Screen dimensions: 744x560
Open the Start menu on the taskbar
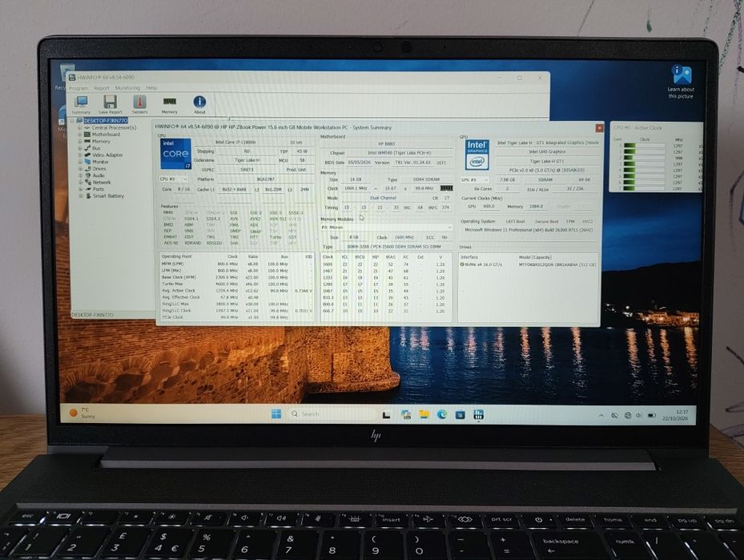pos(276,414)
